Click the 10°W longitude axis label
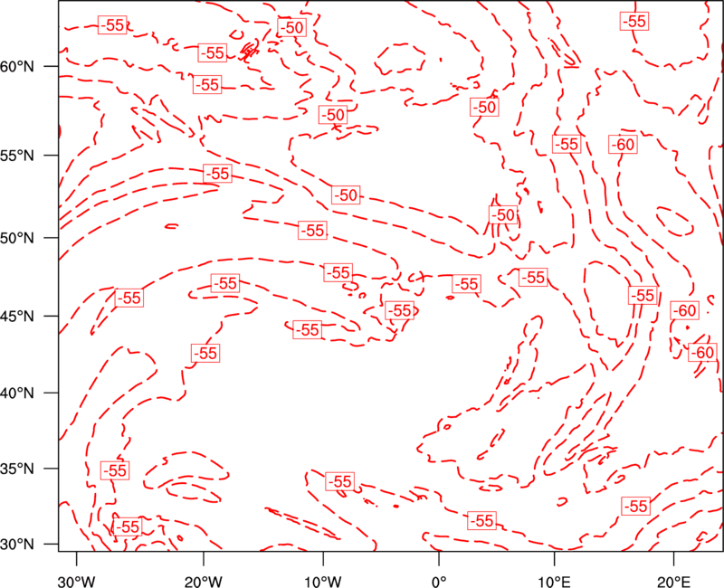Screen dimensions: 724x588 click(323, 582)
